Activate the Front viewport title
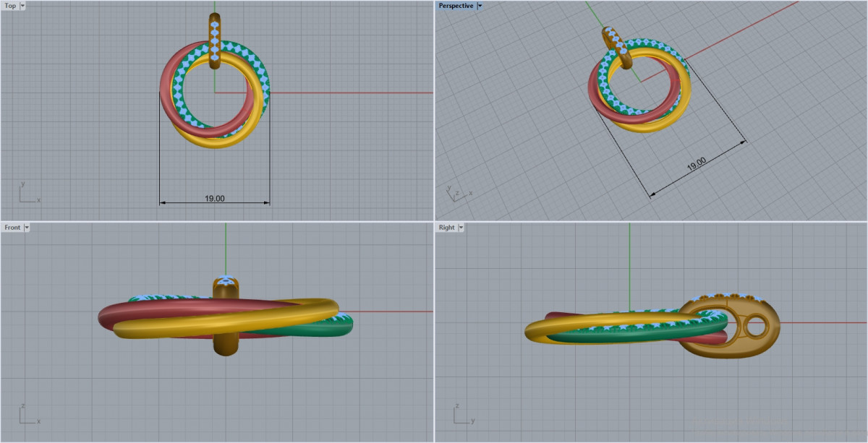Image resolution: width=868 pixels, height=443 pixels. tap(12, 227)
